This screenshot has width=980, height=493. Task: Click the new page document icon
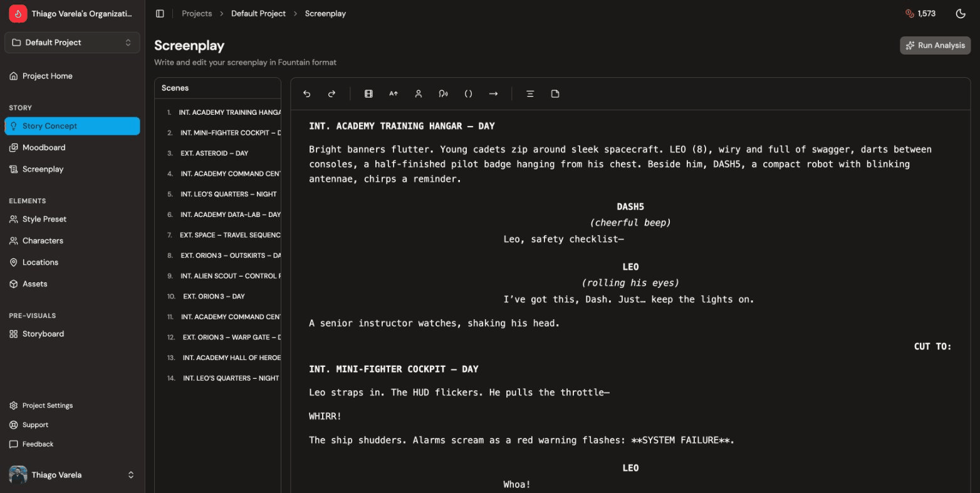[x=555, y=93]
